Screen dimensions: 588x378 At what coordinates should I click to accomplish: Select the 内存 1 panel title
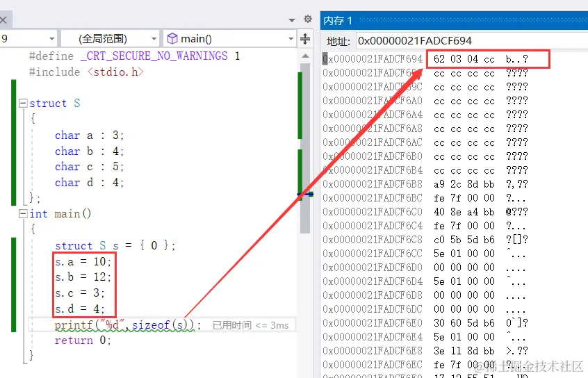[338, 20]
